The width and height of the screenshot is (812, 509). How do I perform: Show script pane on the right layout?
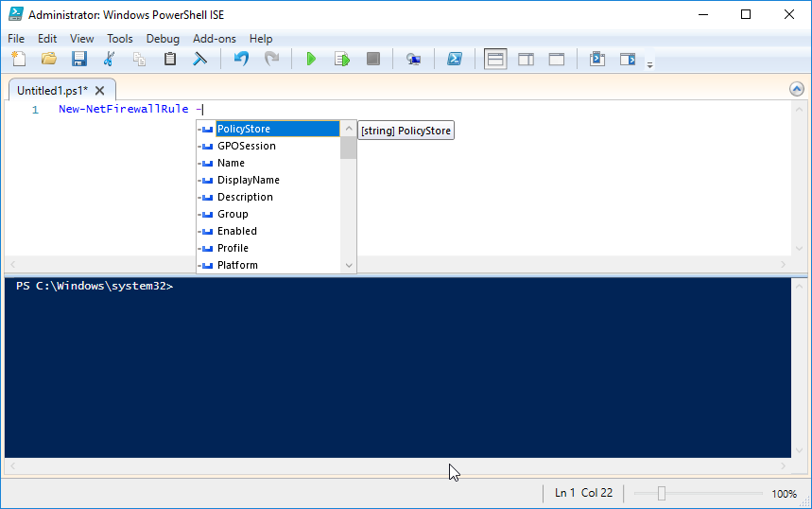point(527,59)
